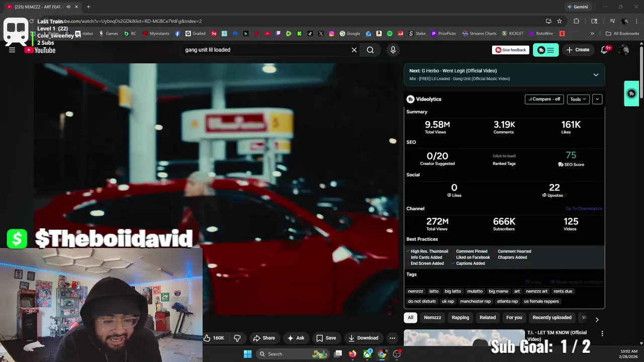This screenshot has height=362, width=644.
Task: Expand the Next: G Herbo playlist chevron
Action: pos(596,75)
